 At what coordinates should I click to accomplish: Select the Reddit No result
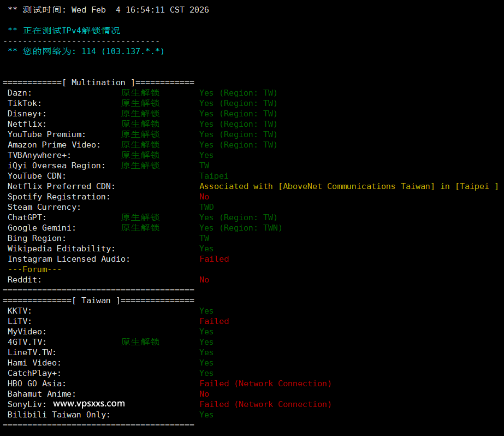(204, 280)
